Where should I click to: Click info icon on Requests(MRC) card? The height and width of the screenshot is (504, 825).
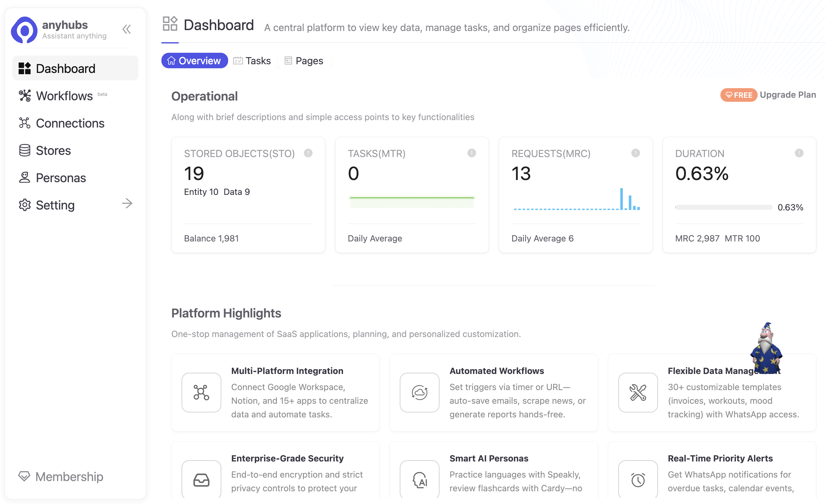635,153
